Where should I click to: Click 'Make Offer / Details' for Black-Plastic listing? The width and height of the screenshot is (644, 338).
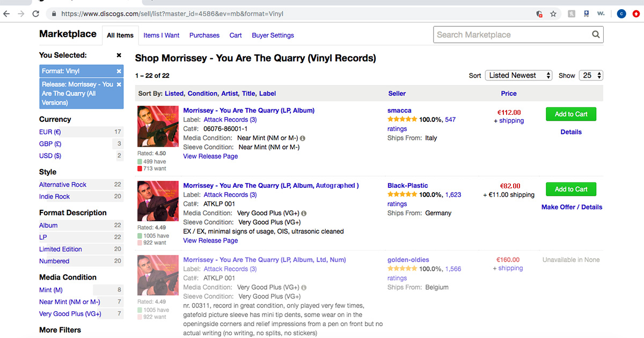tap(572, 207)
